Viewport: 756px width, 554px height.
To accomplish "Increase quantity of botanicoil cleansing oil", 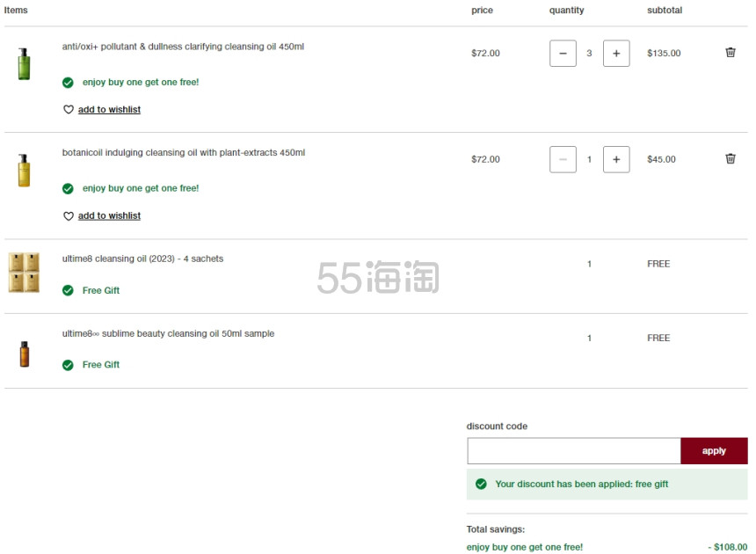I will [616, 159].
